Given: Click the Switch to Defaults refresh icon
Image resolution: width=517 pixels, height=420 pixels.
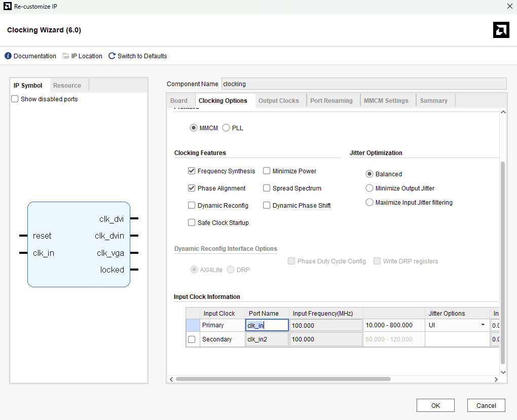Looking at the screenshot, I should pyautogui.click(x=112, y=56).
